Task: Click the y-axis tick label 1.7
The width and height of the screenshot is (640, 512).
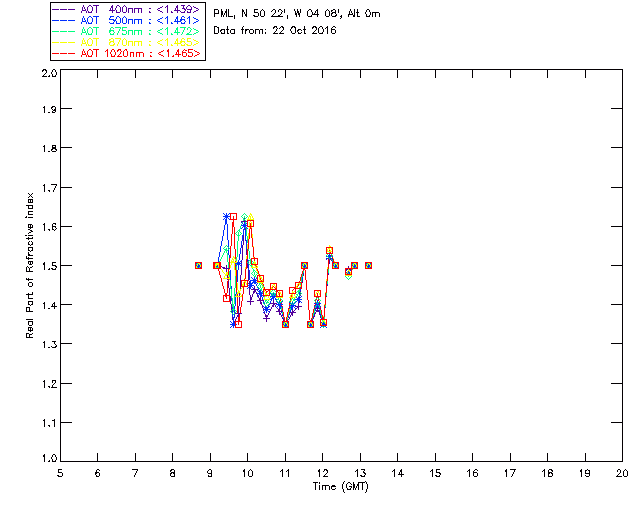Action: 49,188
